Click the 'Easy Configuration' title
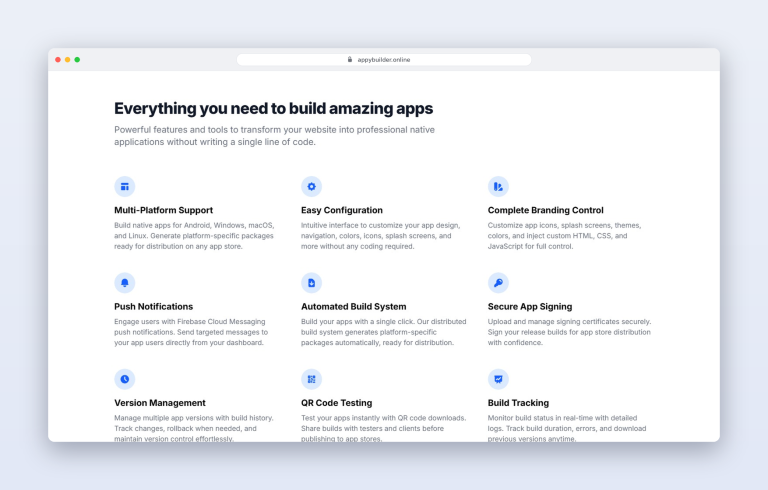768x490 pixels. point(342,210)
